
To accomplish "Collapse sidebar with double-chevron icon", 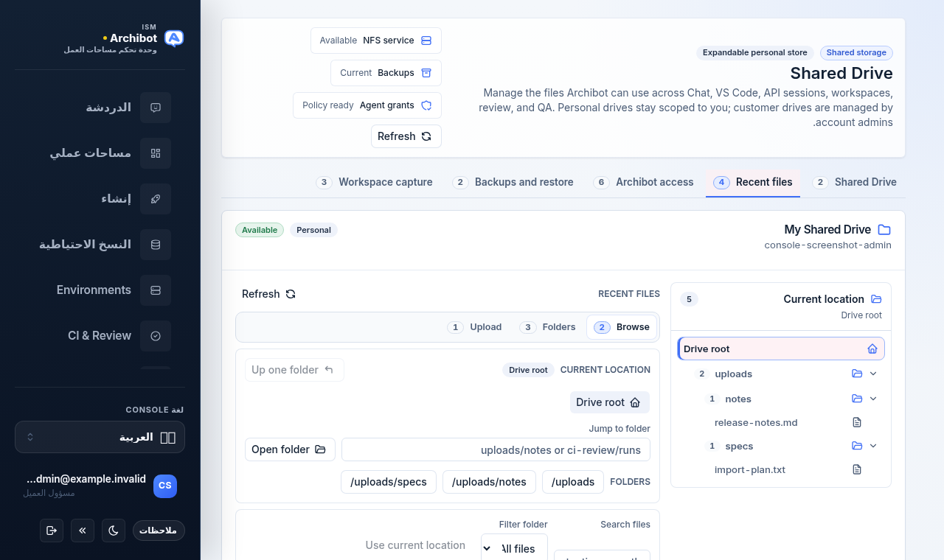I will (x=83, y=531).
